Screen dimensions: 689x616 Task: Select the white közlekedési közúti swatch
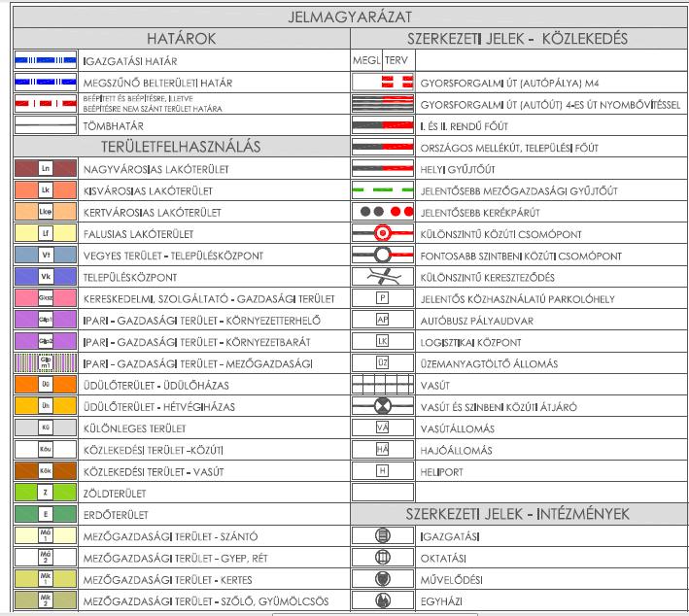tap(46, 449)
